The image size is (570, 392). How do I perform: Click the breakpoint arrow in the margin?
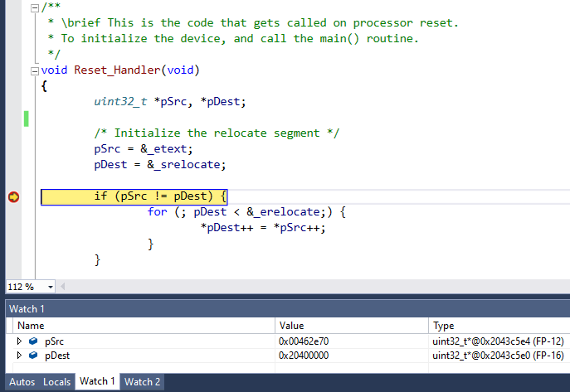(x=13, y=197)
